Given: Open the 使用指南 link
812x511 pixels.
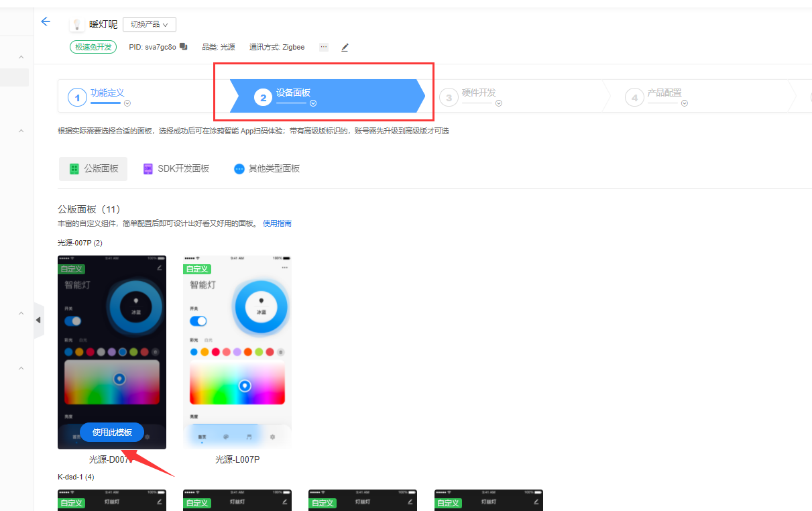Looking at the screenshot, I should click(277, 223).
